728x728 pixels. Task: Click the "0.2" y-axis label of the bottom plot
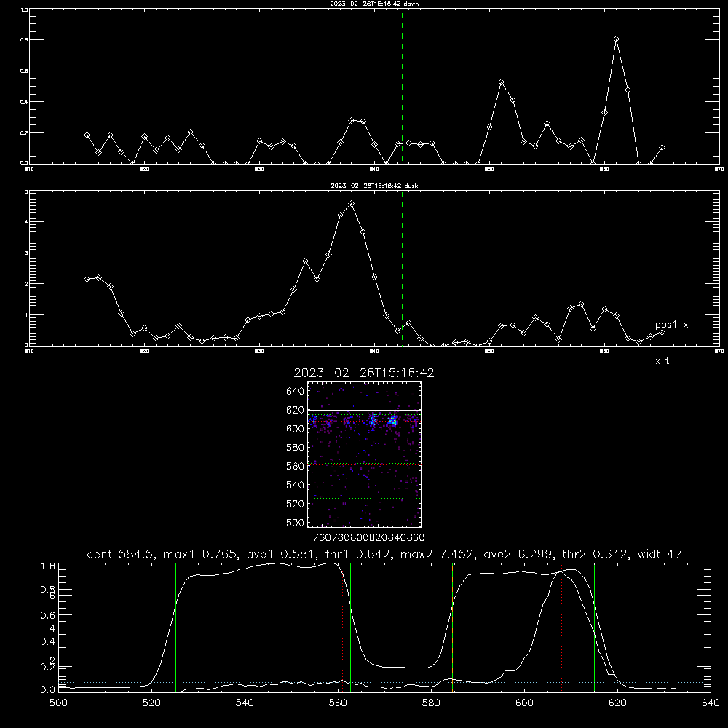[48, 667]
